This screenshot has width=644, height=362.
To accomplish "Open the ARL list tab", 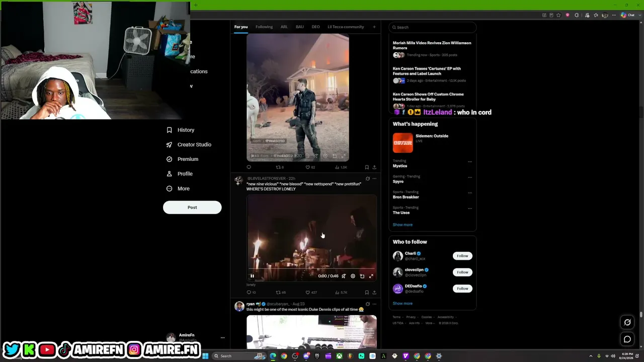I will [x=284, y=27].
